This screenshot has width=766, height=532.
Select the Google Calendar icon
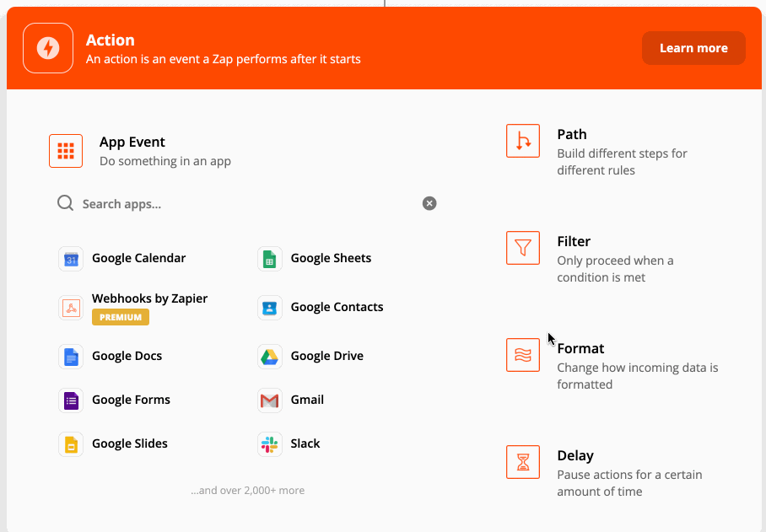coord(71,259)
